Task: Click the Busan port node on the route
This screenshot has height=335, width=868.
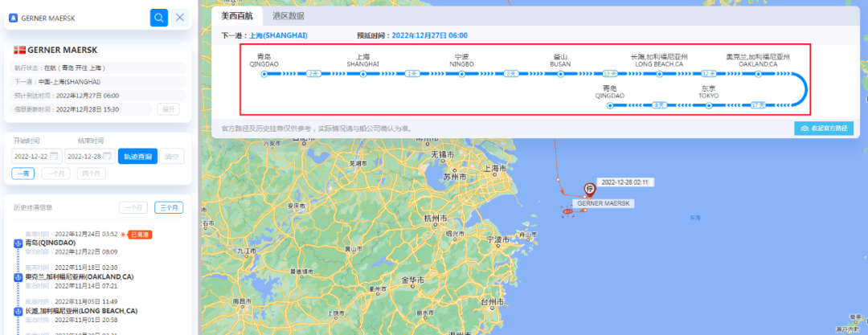Action: click(560, 74)
